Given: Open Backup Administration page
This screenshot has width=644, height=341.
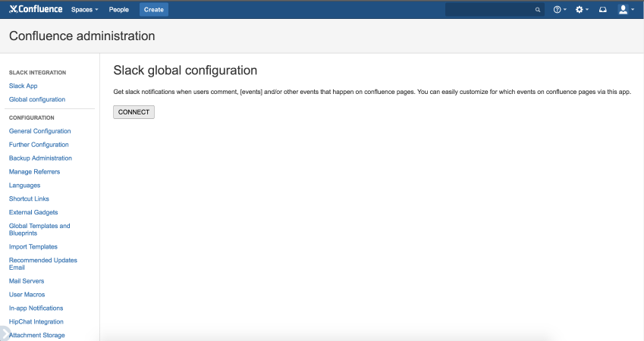Looking at the screenshot, I should point(40,158).
